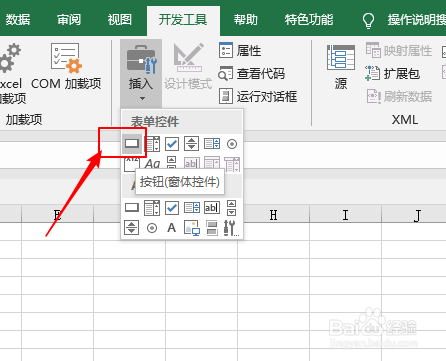446x361 pixels.
Task: Click the 插入 (Insert) controls dropdown
Action: click(x=141, y=73)
